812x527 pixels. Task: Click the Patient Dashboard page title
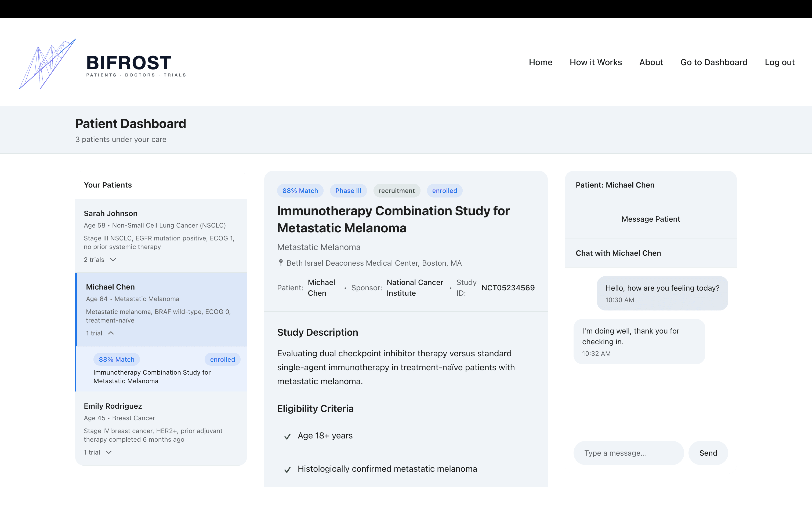pos(131,123)
